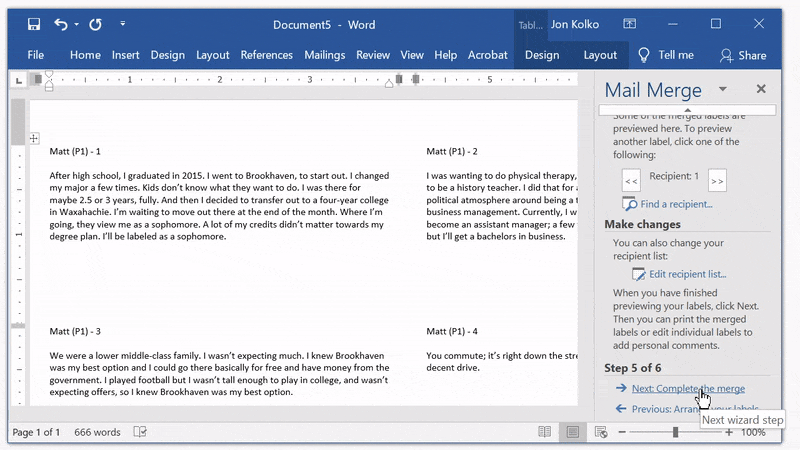Click the Save icon in quick access toolbar
800x450 pixels.
pyautogui.click(x=34, y=24)
